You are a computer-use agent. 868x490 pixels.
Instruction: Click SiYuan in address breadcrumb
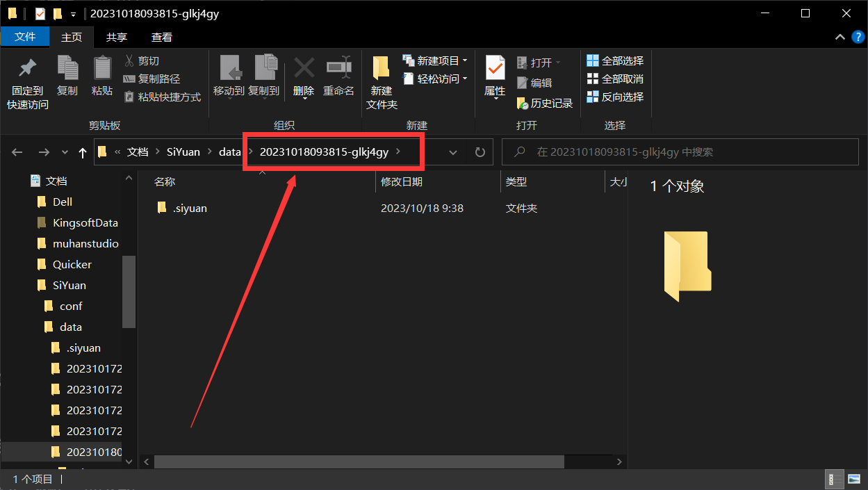(184, 152)
